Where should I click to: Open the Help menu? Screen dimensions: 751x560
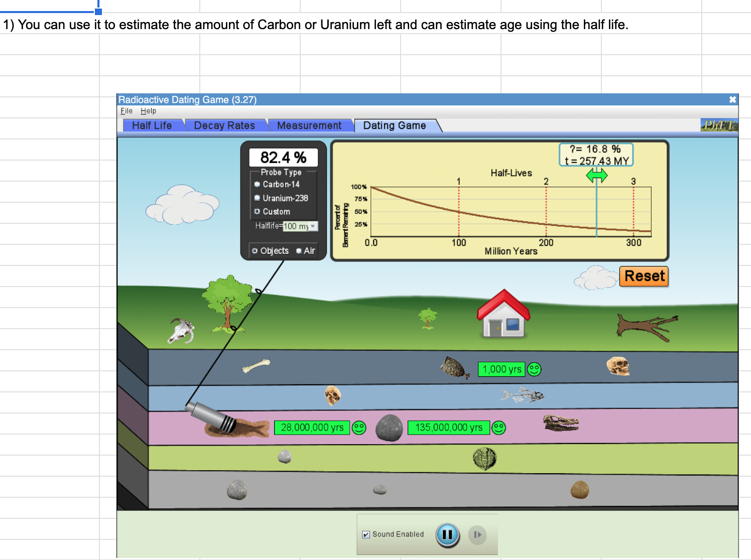[148, 111]
